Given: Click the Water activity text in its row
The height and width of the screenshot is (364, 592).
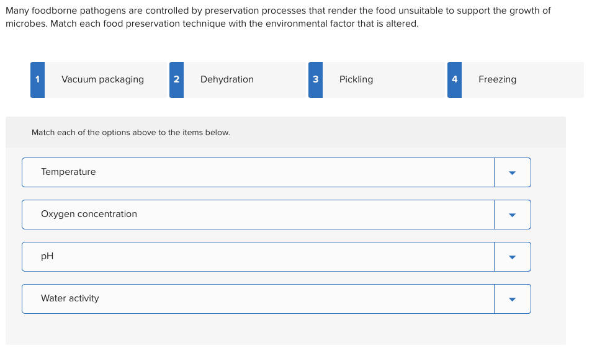Looking at the screenshot, I should coord(70,298).
